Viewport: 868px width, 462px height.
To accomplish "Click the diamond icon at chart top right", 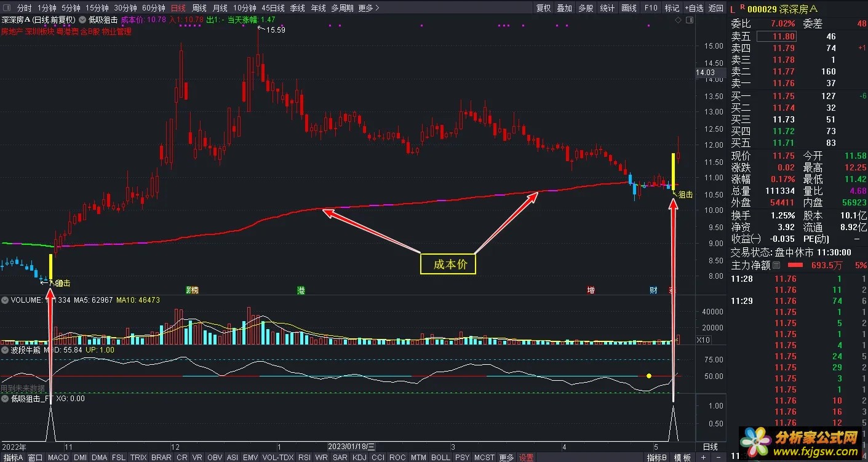I will tap(678, 20).
